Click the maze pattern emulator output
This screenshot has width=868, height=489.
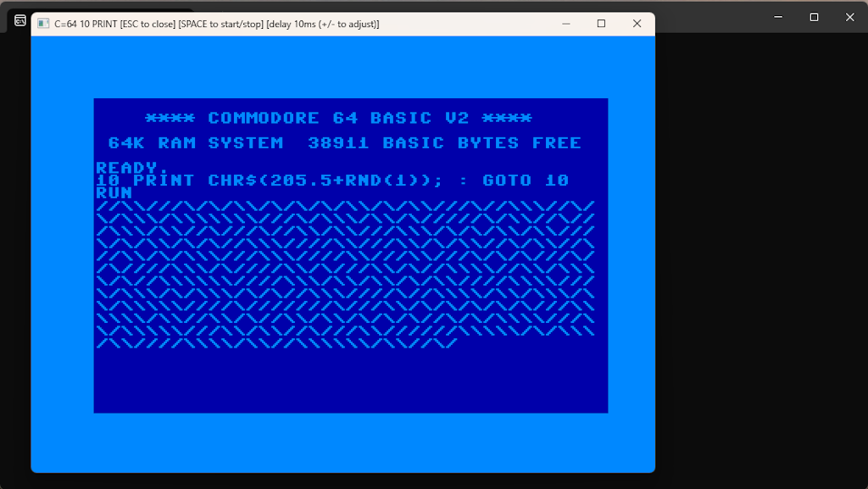coord(346,275)
